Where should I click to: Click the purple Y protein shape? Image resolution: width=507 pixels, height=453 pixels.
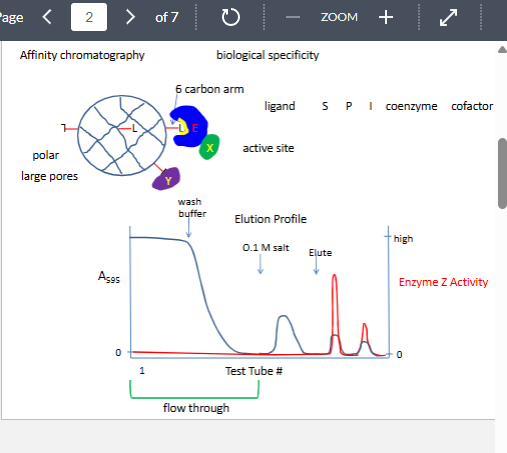coord(166,179)
